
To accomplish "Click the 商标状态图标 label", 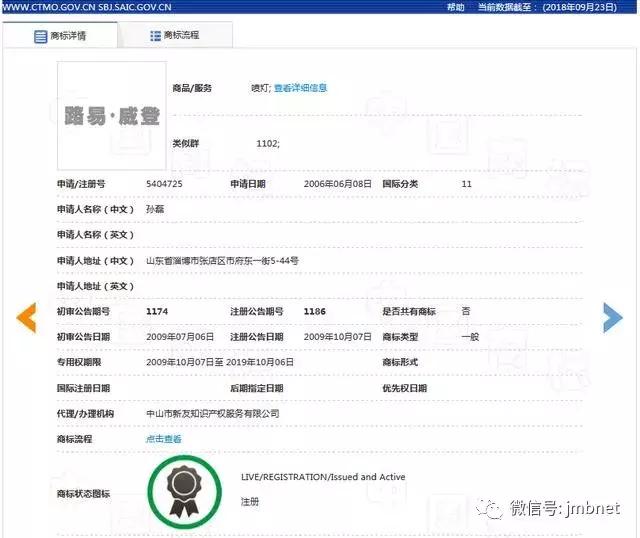I will tap(83, 494).
